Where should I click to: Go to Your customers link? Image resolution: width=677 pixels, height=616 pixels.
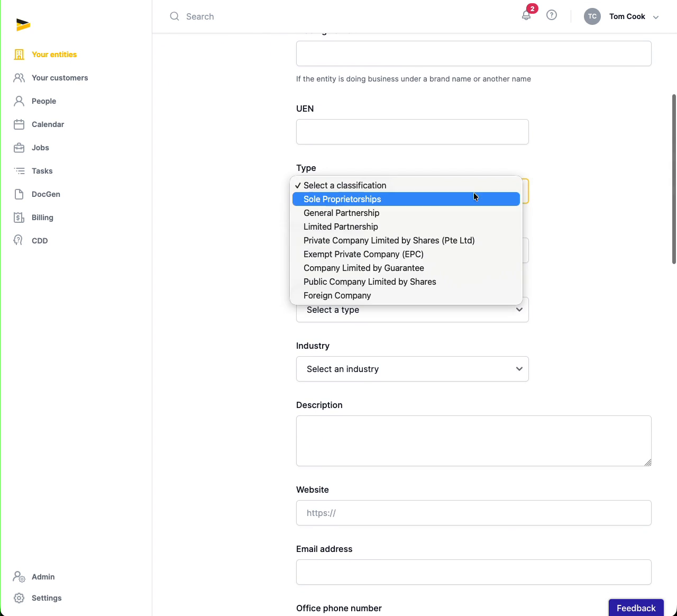(60, 78)
